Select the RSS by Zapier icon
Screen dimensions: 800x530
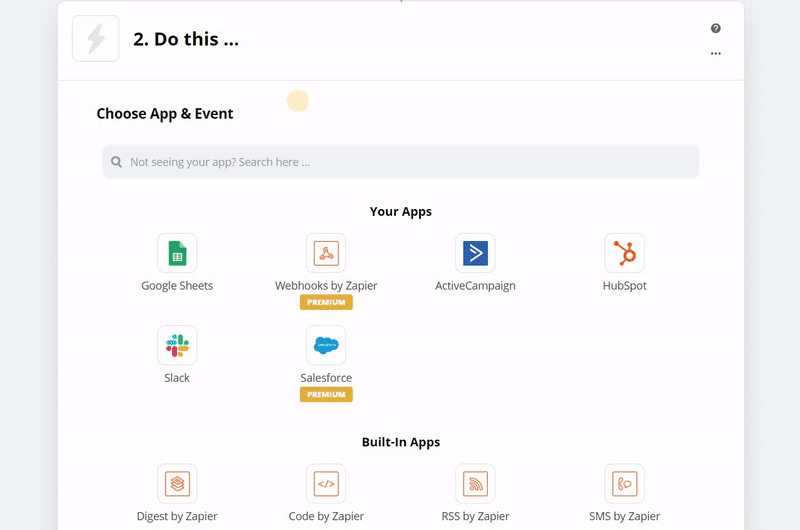(x=475, y=484)
